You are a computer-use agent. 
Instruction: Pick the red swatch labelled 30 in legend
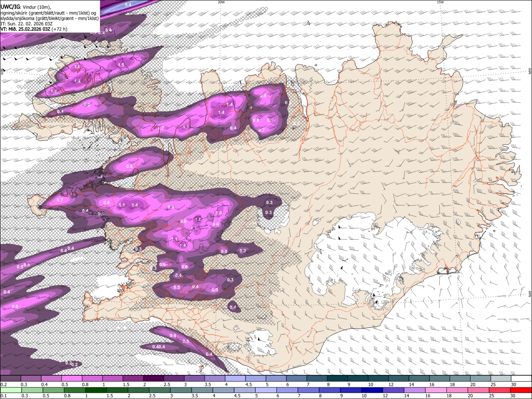(522, 390)
